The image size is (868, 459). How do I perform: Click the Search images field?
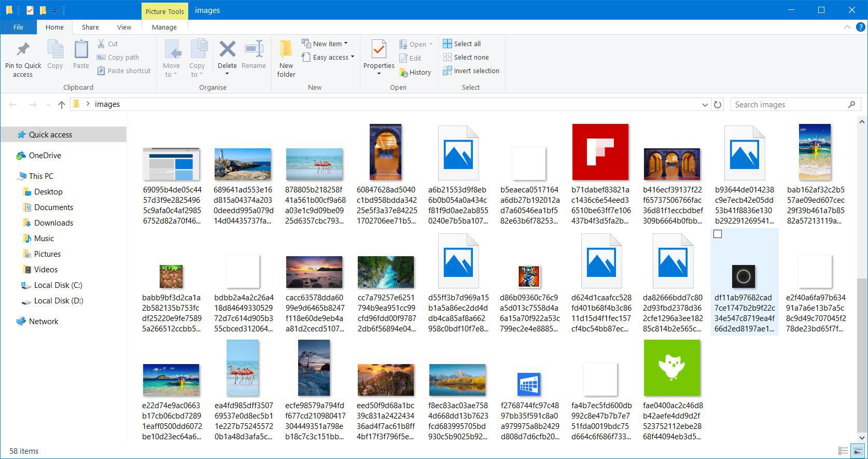(794, 105)
